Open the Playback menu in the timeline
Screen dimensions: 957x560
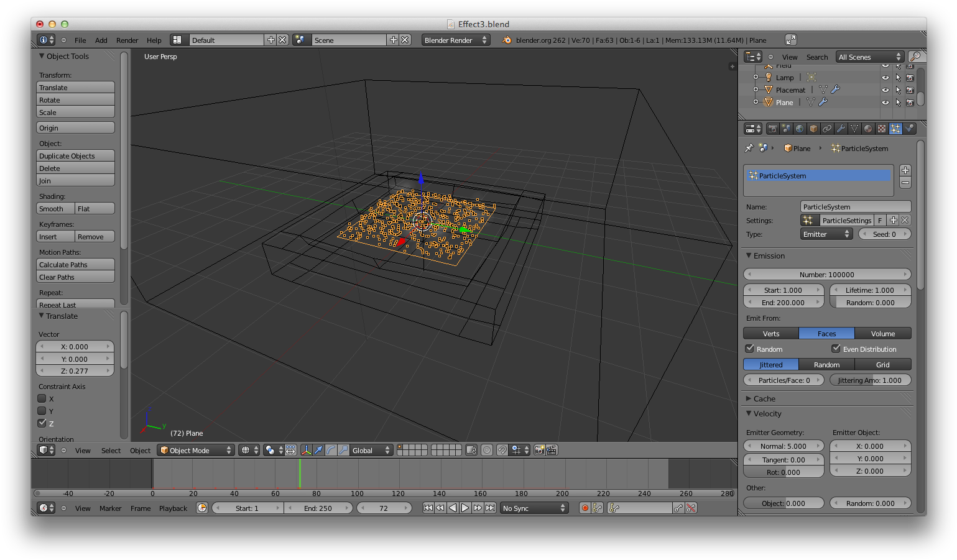point(173,508)
